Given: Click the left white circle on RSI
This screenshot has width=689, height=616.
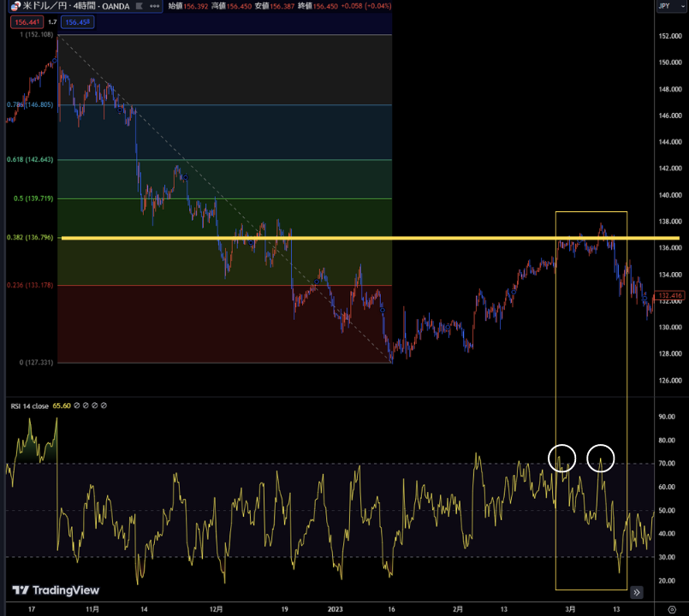Looking at the screenshot, I should [x=562, y=459].
